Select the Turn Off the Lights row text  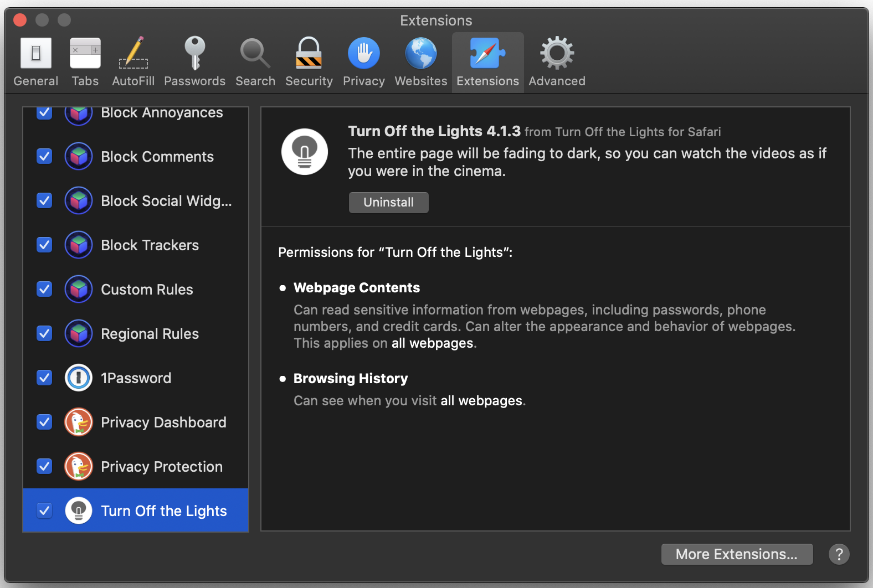click(164, 511)
